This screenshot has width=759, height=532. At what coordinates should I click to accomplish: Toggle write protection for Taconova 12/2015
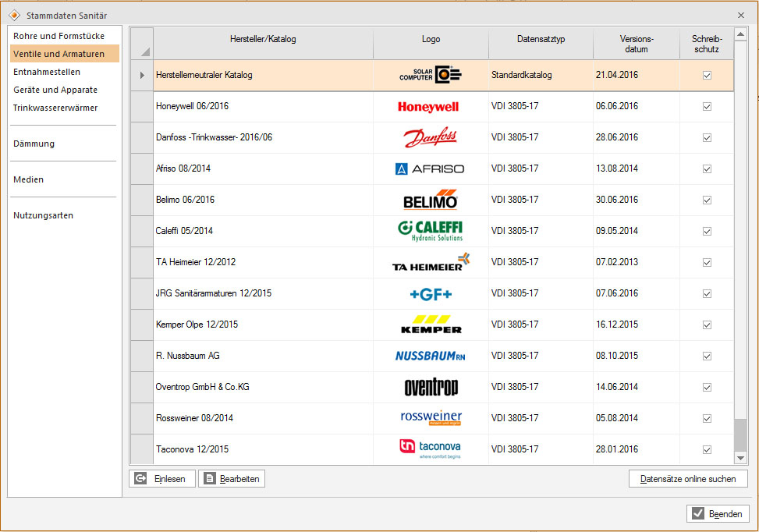click(x=707, y=450)
